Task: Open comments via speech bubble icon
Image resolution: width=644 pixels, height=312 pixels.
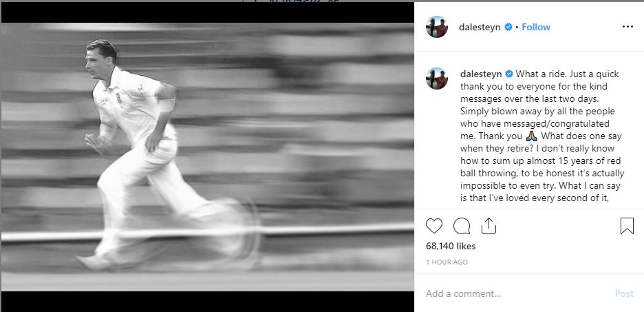Action: coord(462,226)
